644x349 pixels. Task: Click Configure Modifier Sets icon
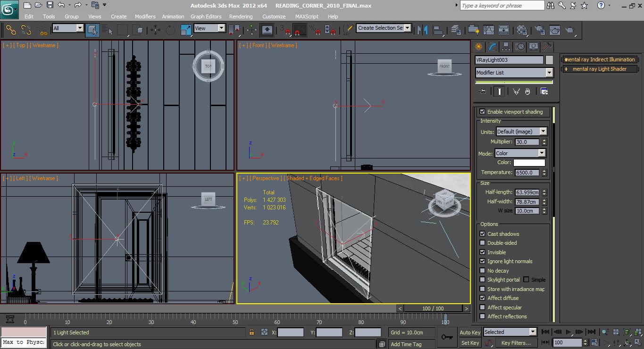point(544,91)
